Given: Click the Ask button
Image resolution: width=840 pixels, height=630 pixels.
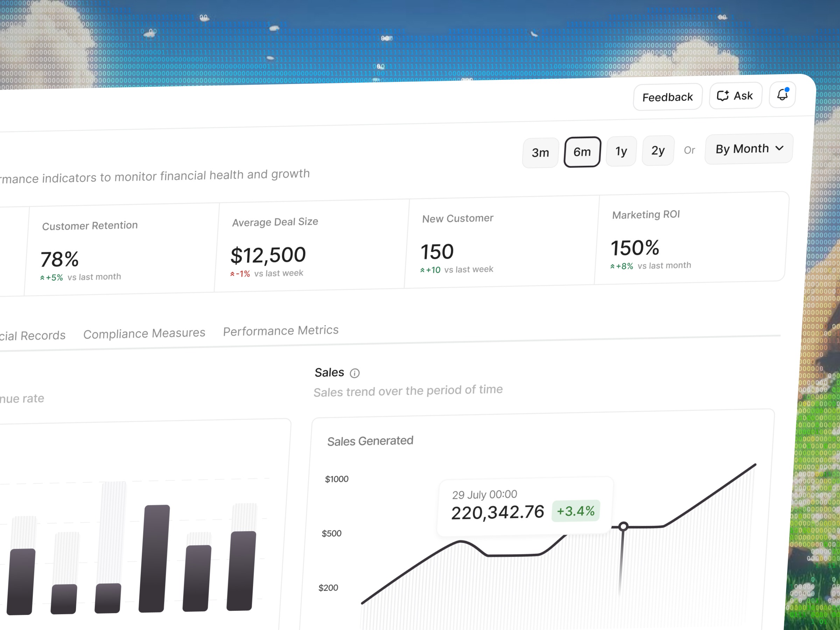Looking at the screenshot, I should pyautogui.click(x=735, y=96).
